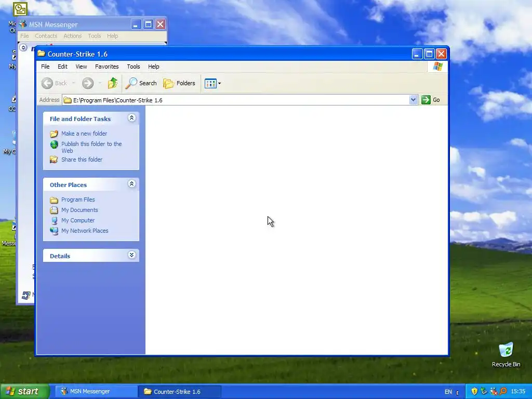
Task: Open Actions menu in MSN Messenger
Action: (73, 36)
